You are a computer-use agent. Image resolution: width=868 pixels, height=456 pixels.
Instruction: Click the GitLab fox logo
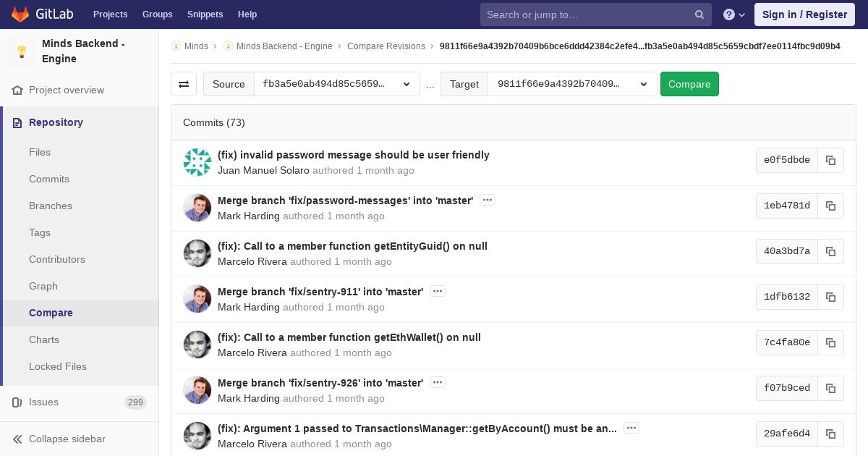pyautogui.click(x=20, y=14)
